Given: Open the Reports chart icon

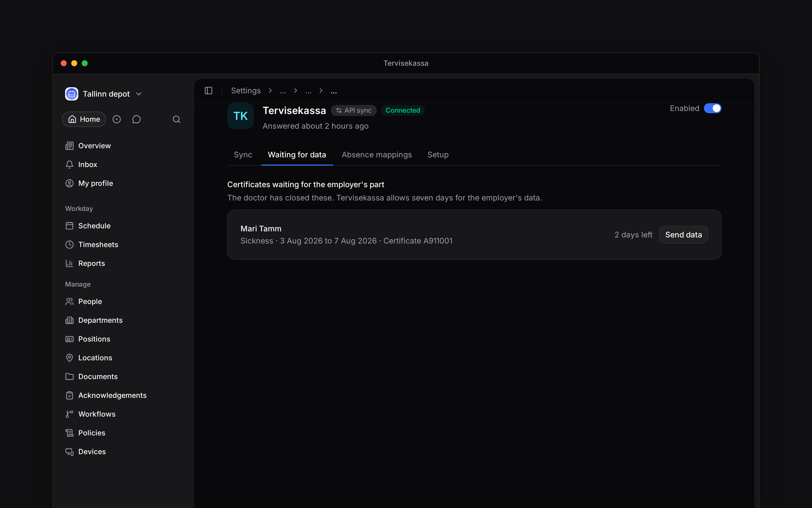Looking at the screenshot, I should (70, 263).
